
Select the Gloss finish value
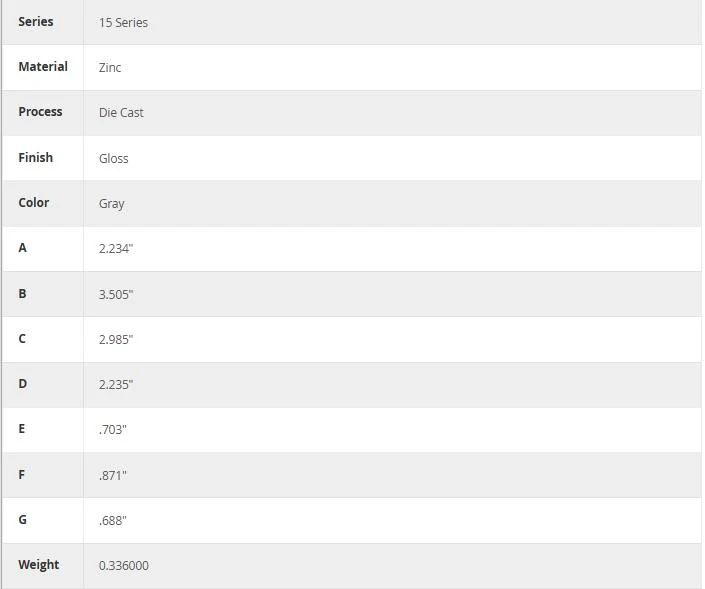tap(113, 158)
